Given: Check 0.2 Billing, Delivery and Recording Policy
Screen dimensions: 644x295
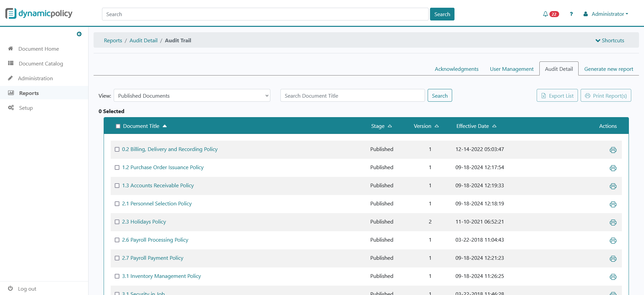Looking at the screenshot, I should 117,149.
